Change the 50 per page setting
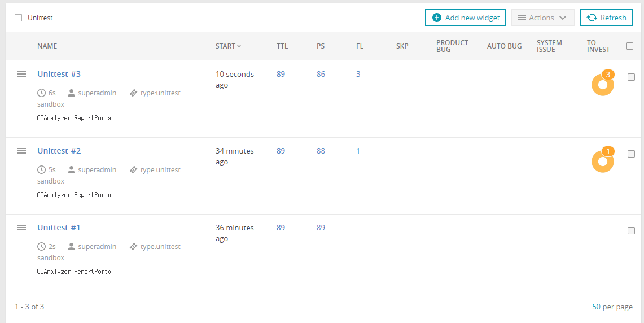Viewport: 644px width, 323px height. point(596,307)
